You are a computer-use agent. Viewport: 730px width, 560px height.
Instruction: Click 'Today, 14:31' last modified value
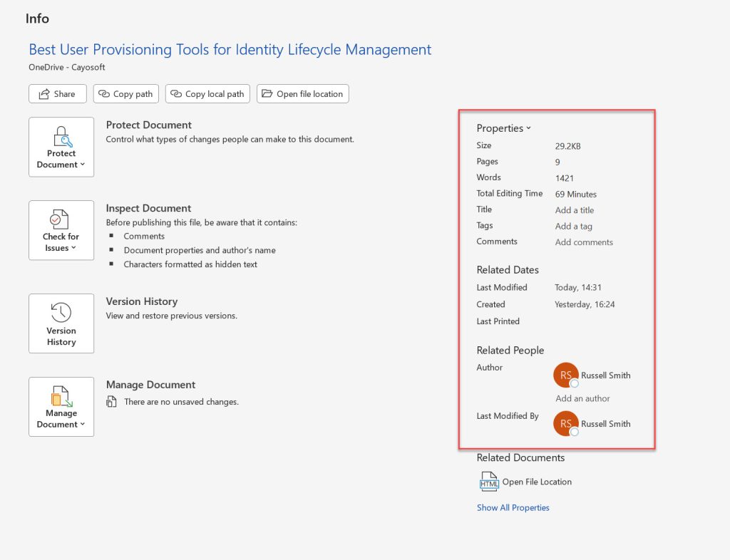click(577, 287)
